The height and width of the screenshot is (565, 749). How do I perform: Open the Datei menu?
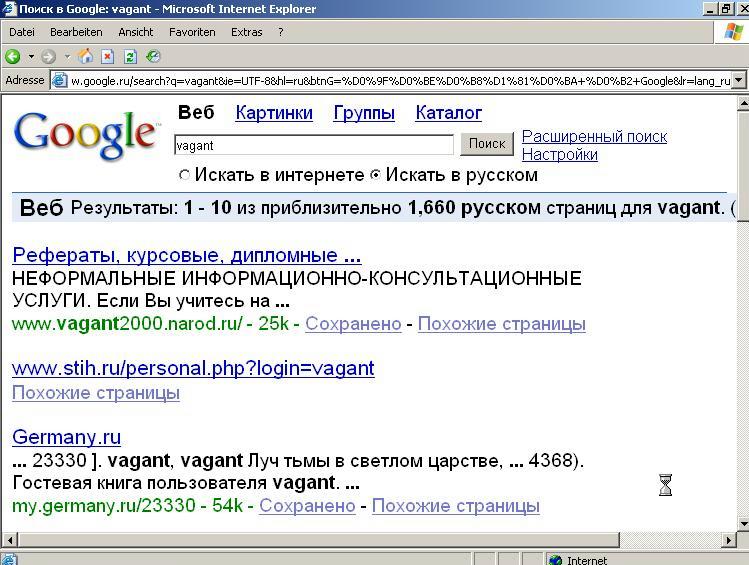[22, 32]
